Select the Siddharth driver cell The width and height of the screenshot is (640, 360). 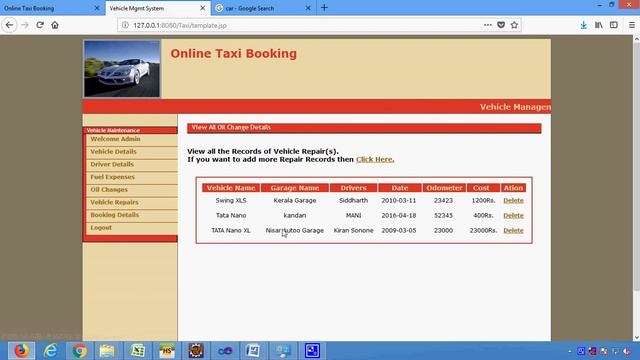[353, 200]
